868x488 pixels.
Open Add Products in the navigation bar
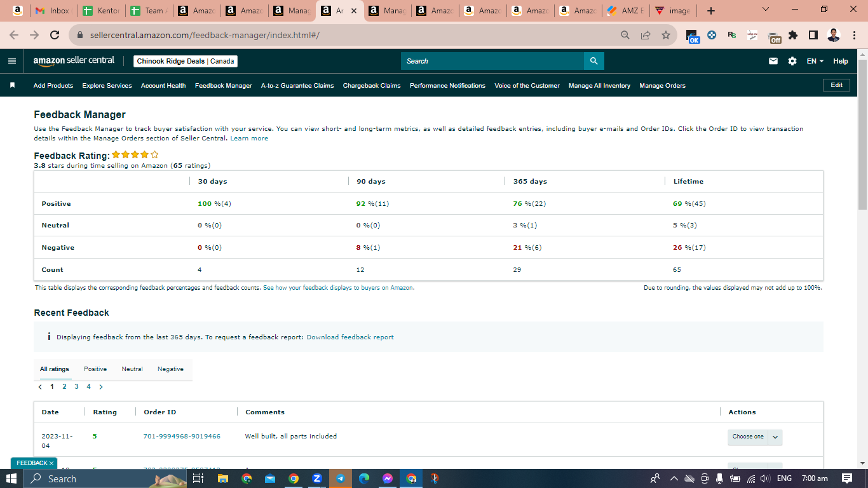53,85
